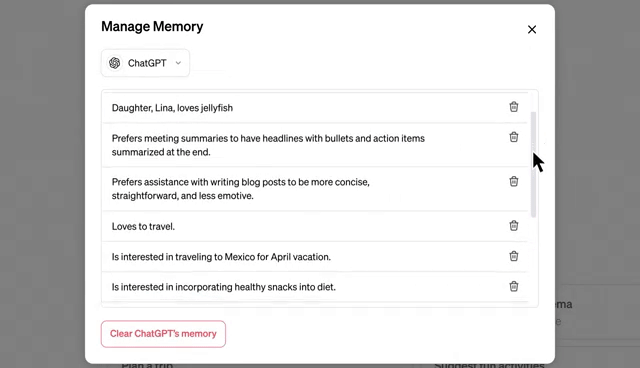Delete the 'Loves to travel' memory

(x=513, y=226)
